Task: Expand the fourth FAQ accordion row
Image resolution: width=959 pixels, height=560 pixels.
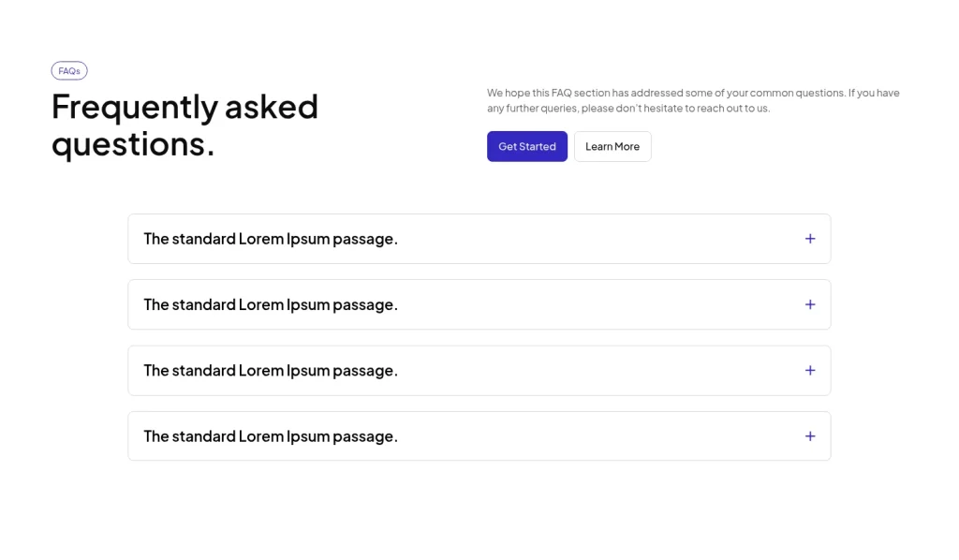Action: click(x=479, y=435)
